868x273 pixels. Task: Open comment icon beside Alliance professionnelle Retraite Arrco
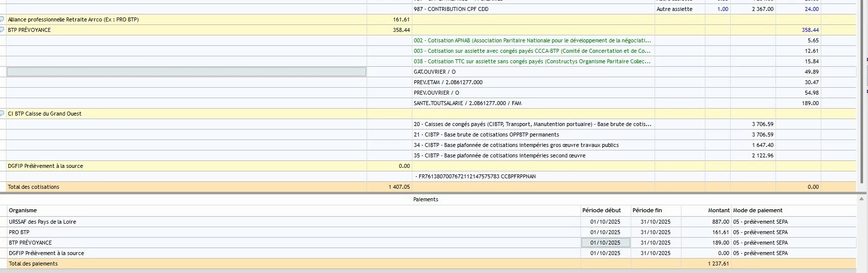[2, 19]
